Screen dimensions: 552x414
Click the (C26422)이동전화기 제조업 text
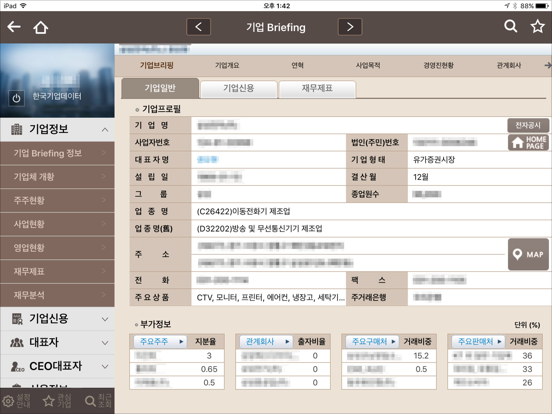[x=243, y=211]
